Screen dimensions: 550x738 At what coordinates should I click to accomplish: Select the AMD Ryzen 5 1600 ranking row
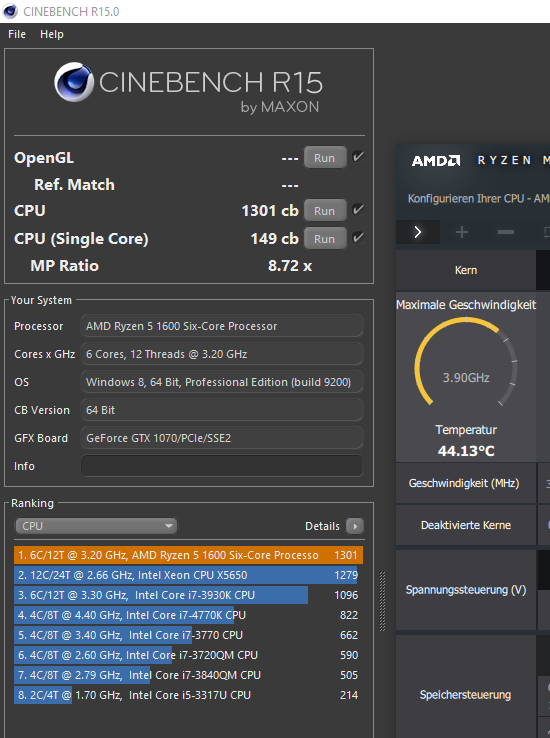pos(189,555)
